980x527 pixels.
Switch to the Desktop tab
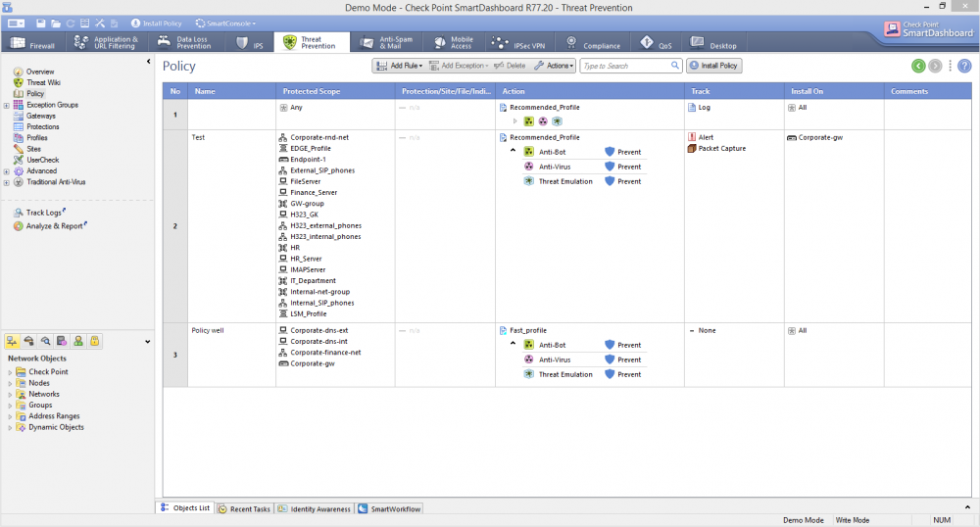pyautogui.click(x=713, y=42)
